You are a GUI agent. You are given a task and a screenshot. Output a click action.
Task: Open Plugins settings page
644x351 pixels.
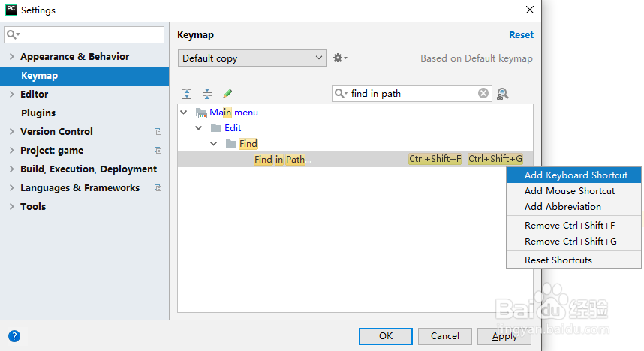pyautogui.click(x=38, y=113)
